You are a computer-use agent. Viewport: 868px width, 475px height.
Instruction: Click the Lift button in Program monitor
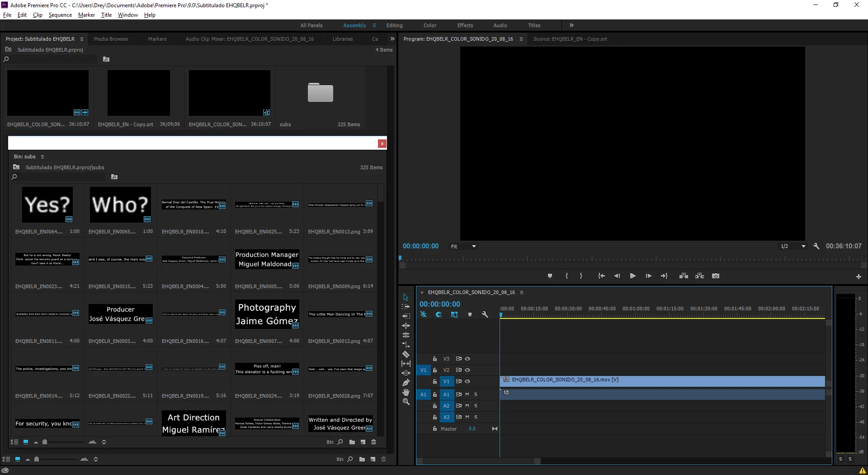[x=684, y=276]
